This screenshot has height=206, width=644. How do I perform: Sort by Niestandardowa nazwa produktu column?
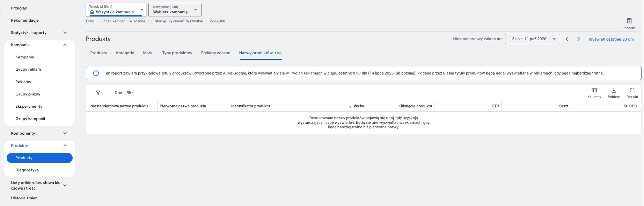click(x=119, y=106)
